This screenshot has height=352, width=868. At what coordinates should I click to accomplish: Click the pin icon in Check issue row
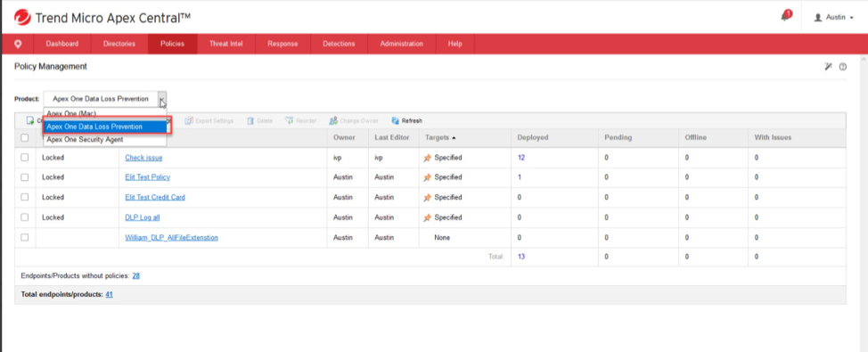(427, 158)
